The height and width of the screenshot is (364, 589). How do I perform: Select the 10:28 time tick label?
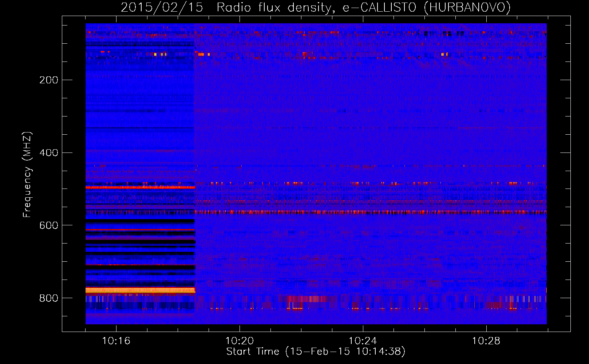coord(486,341)
